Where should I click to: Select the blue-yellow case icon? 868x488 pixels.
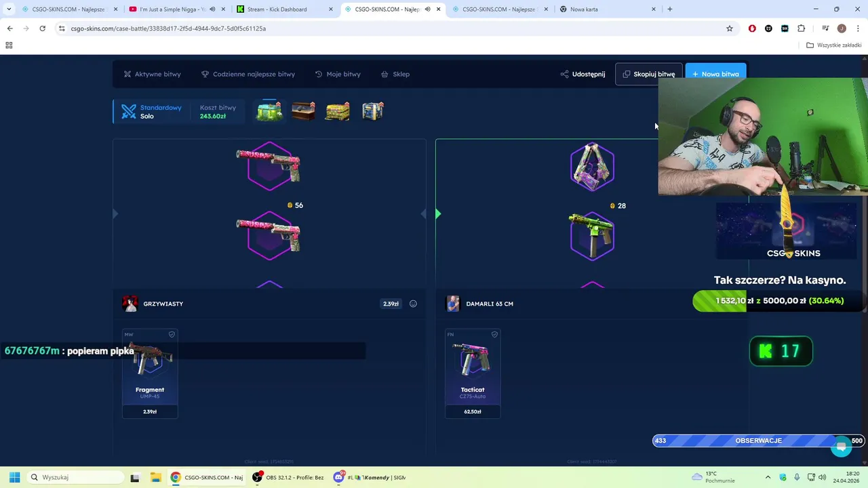click(x=372, y=110)
